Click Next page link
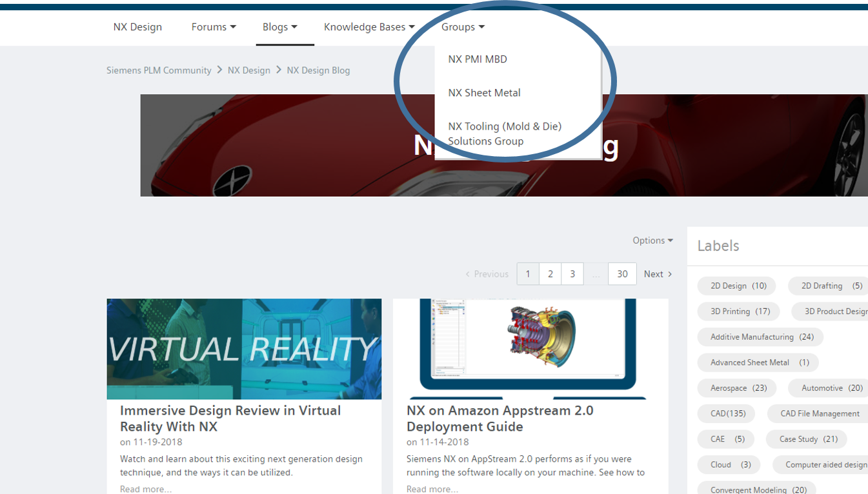The image size is (868, 494). [x=658, y=274]
